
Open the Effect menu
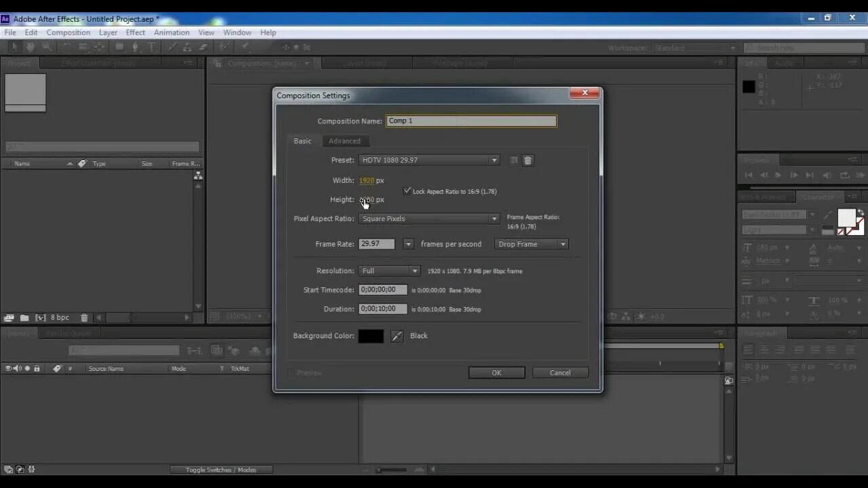(x=136, y=33)
